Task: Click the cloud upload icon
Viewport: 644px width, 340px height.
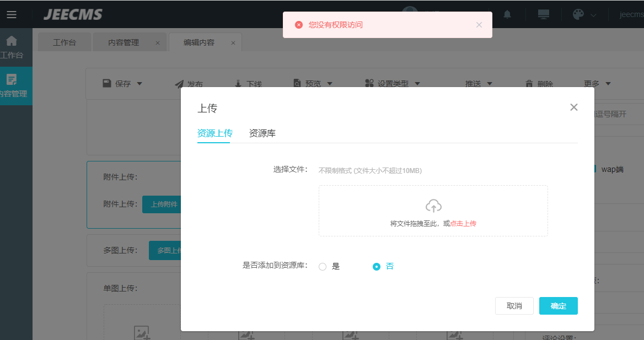Action: click(x=433, y=206)
